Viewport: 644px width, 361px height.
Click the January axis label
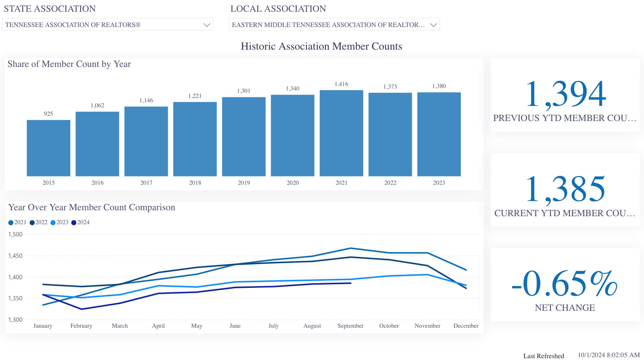pyautogui.click(x=43, y=326)
